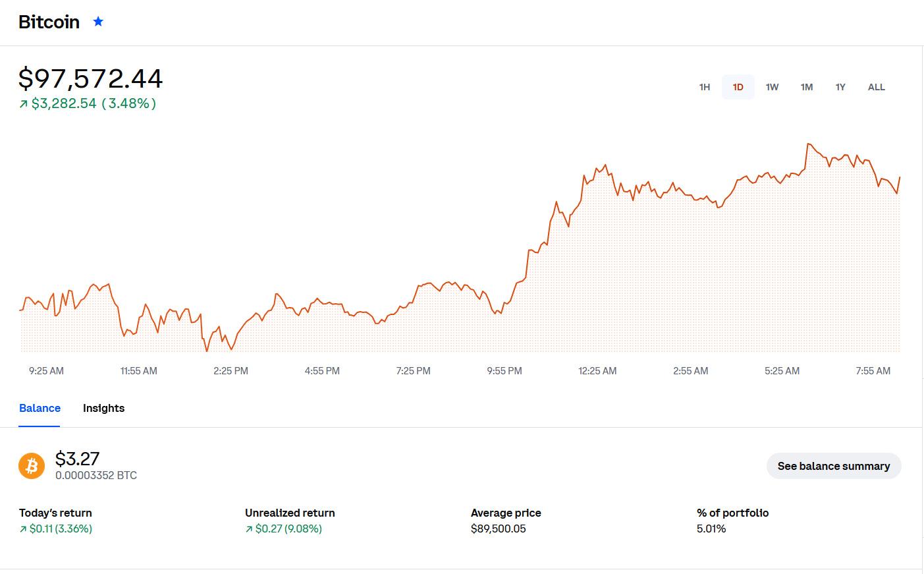Click the 5.01% portfolio value
Image resolution: width=924 pixels, height=574 pixels.
tap(711, 529)
